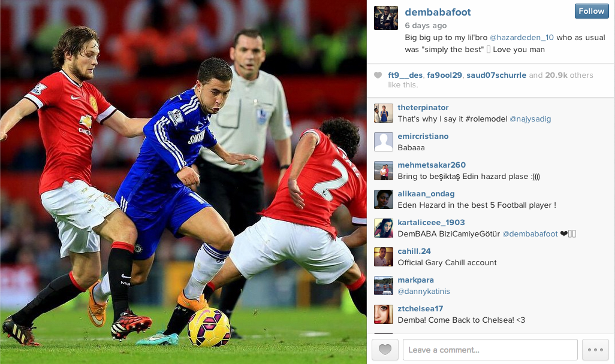Open alikaan_ondag's avatar picture
This screenshot has height=364, width=615.
click(383, 199)
